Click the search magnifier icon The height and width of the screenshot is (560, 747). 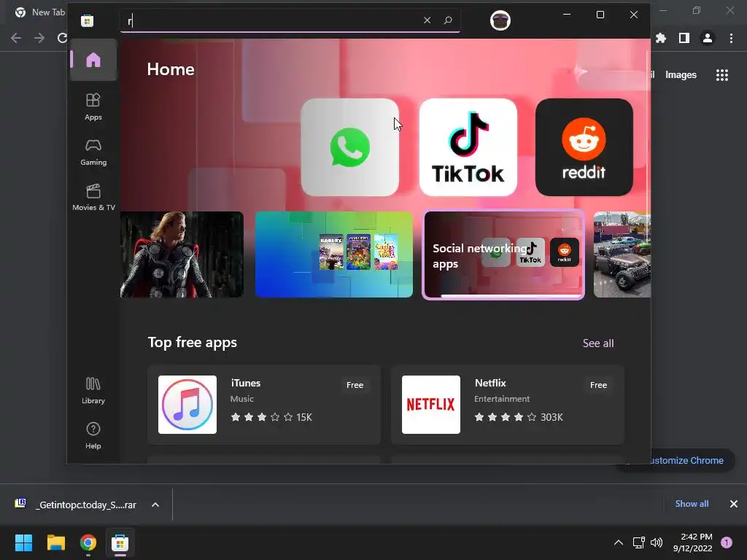448,20
